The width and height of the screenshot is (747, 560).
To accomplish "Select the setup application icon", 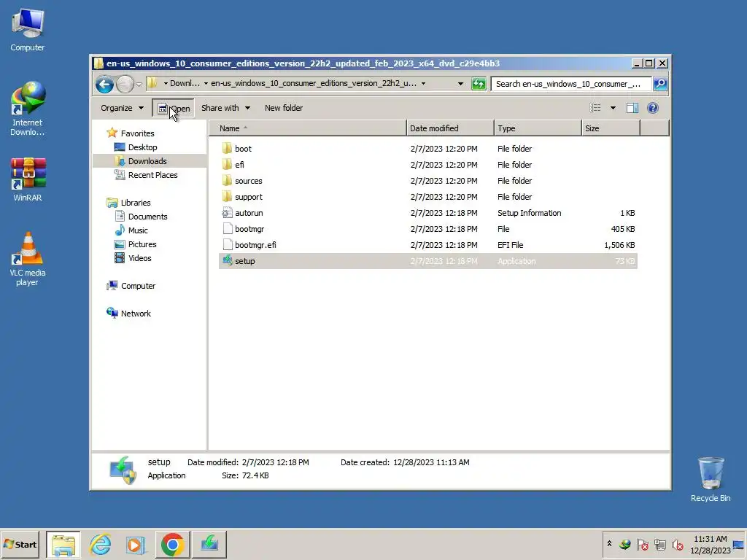I will pos(228,261).
